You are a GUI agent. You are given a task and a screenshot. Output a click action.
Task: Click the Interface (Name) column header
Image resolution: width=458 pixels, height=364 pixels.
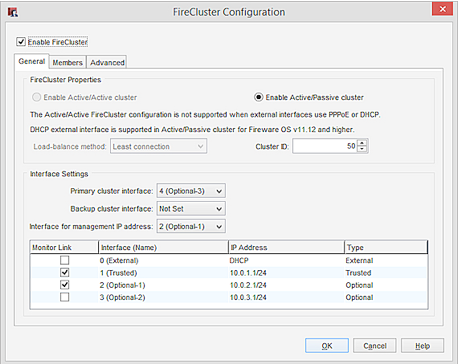pos(164,247)
